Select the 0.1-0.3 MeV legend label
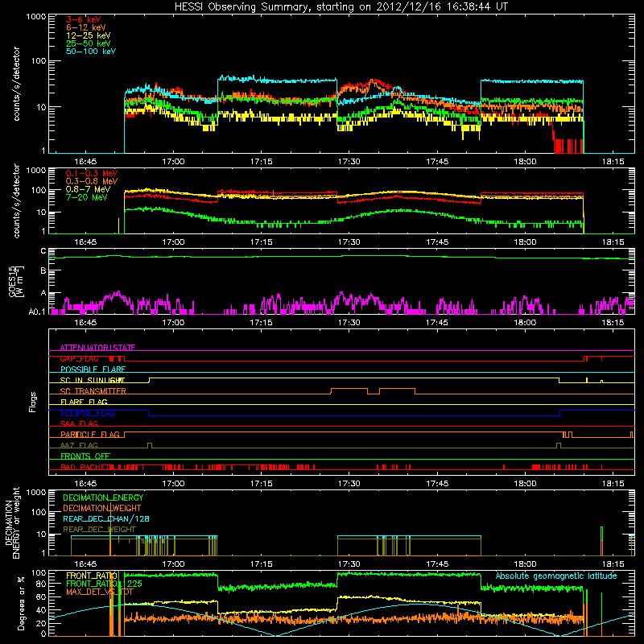The width and height of the screenshot is (644, 644). [x=92, y=173]
